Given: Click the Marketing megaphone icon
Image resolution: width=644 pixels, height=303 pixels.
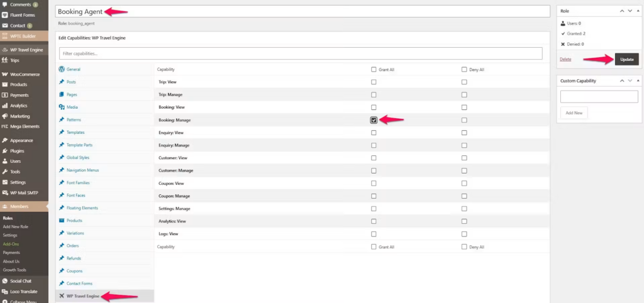Looking at the screenshot, I should click(x=4, y=116).
